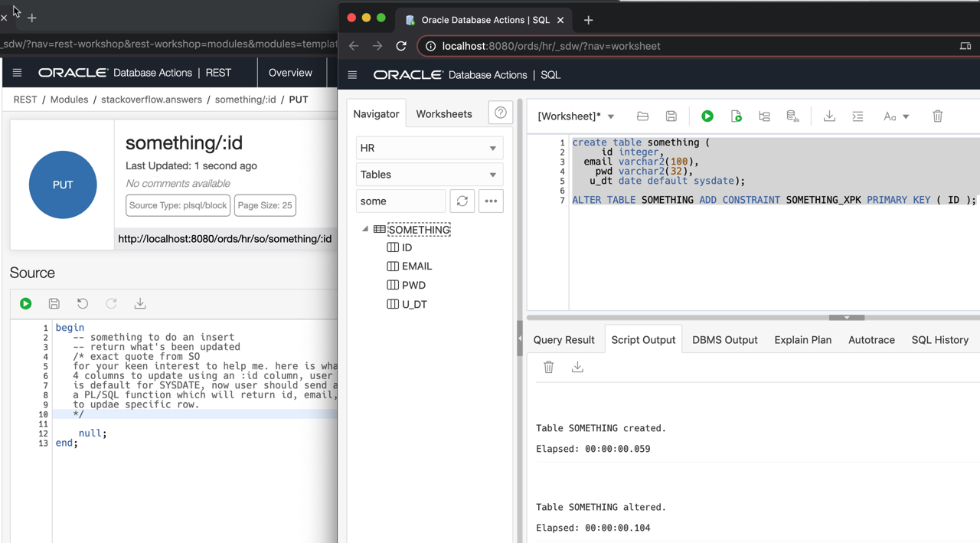Click the REST breadcrumb link
Screen dimensions: 980x543
[x=25, y=100]
